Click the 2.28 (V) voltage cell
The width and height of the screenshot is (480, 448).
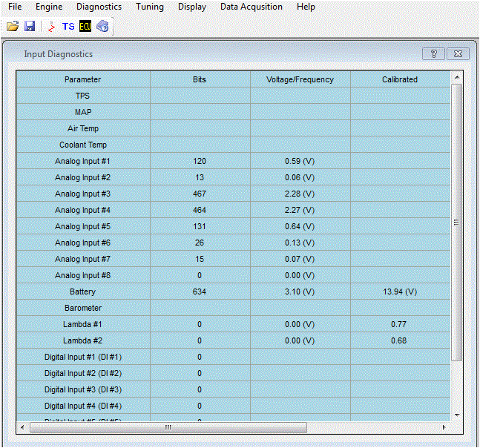coord(300,194)
